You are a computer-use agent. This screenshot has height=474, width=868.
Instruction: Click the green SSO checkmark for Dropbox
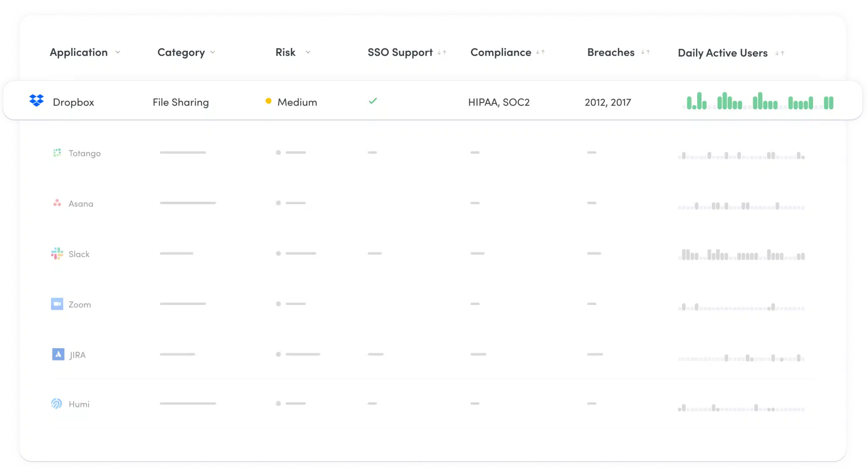[373, 101]
